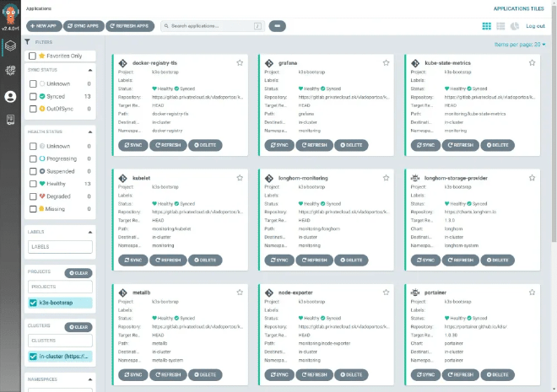Click the filters funnel icon
557x392 pixels.
27,42
